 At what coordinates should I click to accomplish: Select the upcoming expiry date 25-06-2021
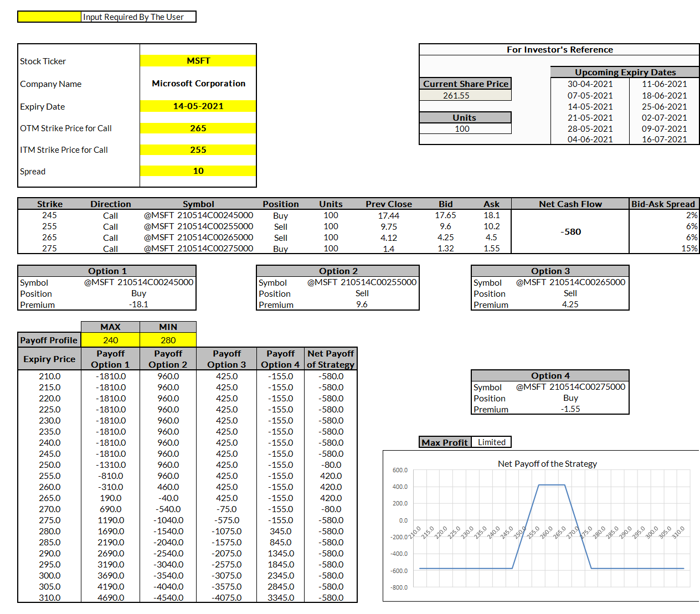665,107
